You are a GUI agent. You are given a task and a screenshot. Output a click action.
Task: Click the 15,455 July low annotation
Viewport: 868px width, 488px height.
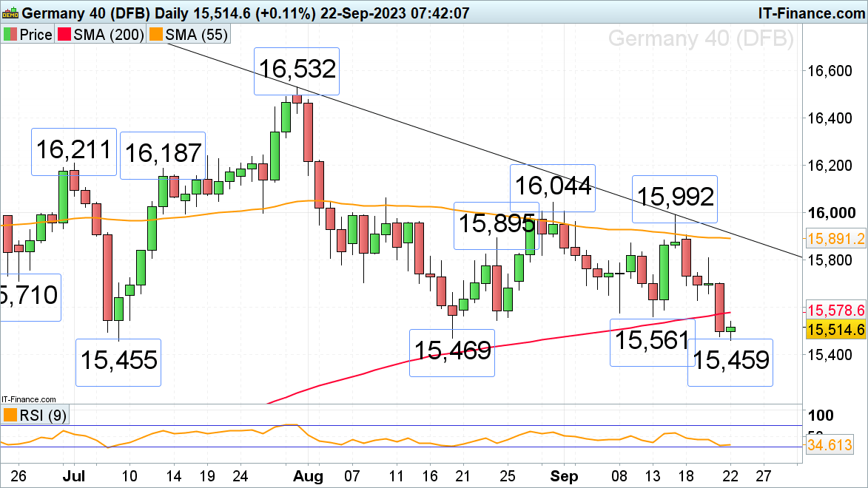pyautogui.click(x=118, y=362)
